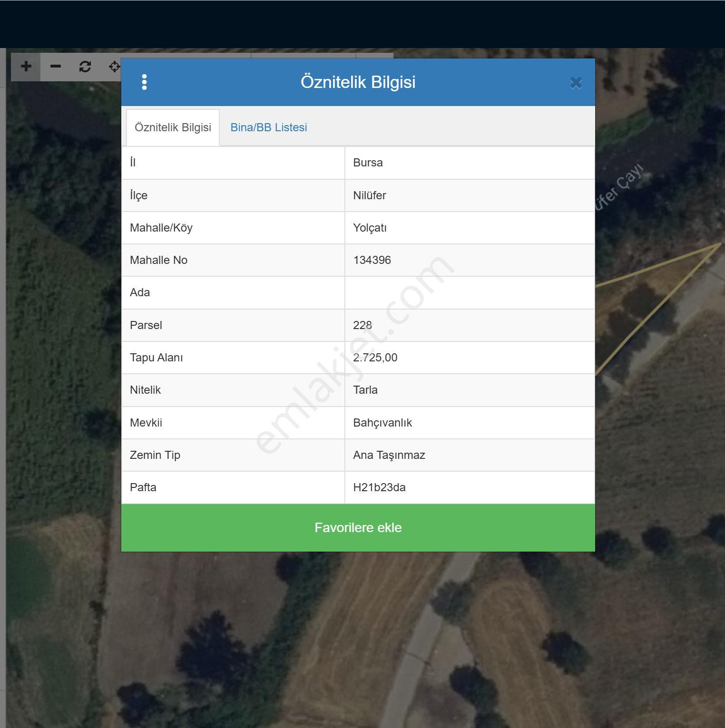Click the Öznitelik Bilgisi dialog title
Image resolution: width=725 pixels, height=728 pixels.
pyautogui.click(x=358, y=82)
